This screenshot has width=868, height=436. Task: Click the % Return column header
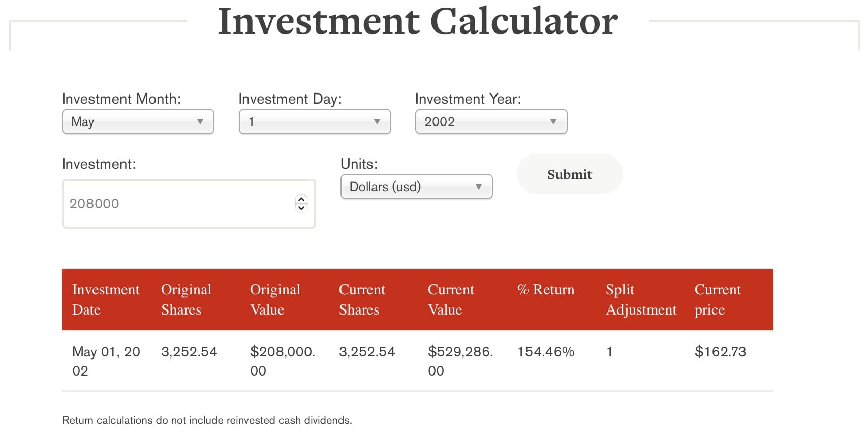546,290
